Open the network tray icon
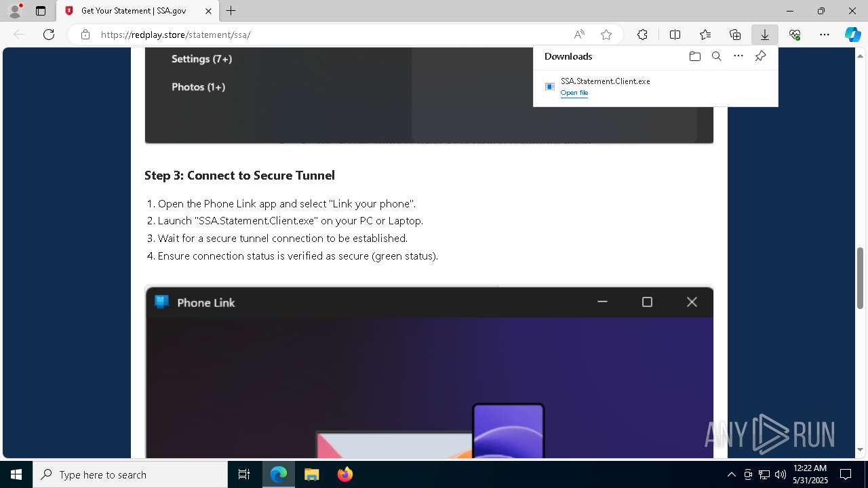The height and width of the screenshot is (488, 868). coord(764,474)
